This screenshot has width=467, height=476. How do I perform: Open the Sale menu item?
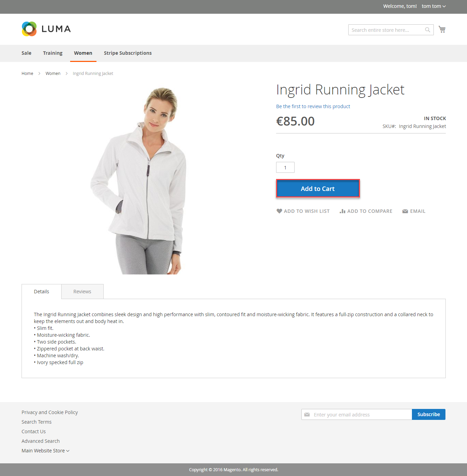pyautogui.click(x=26, y=53)
